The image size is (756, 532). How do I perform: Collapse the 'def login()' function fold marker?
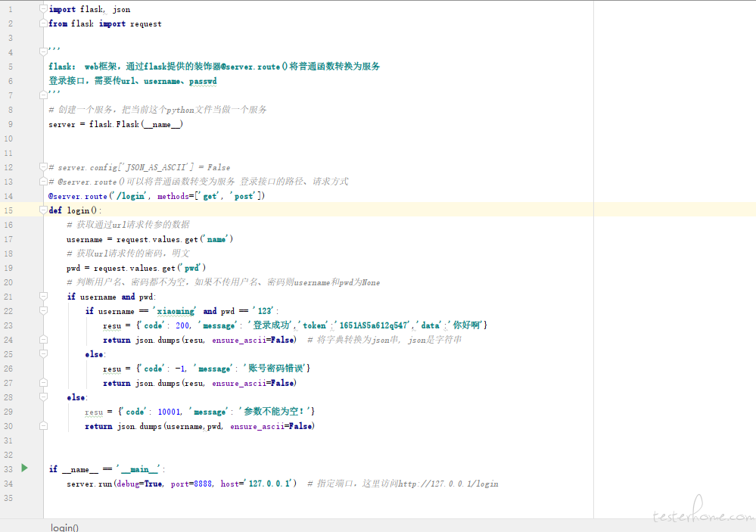[x=43, y=210]
